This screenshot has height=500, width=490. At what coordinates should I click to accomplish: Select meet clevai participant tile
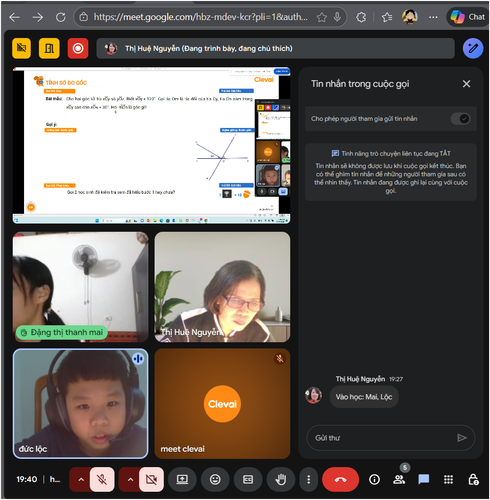coord(222,404)
